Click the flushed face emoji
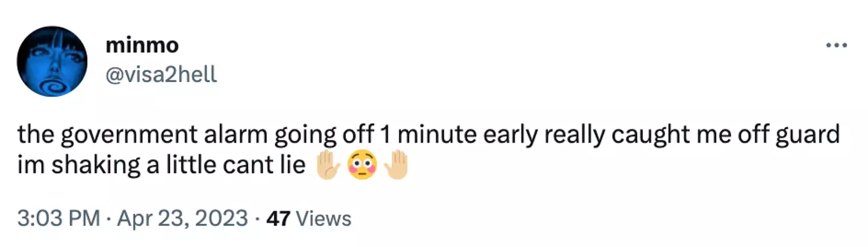This screenshot has width=868, height=247. [x=362, y=163]
